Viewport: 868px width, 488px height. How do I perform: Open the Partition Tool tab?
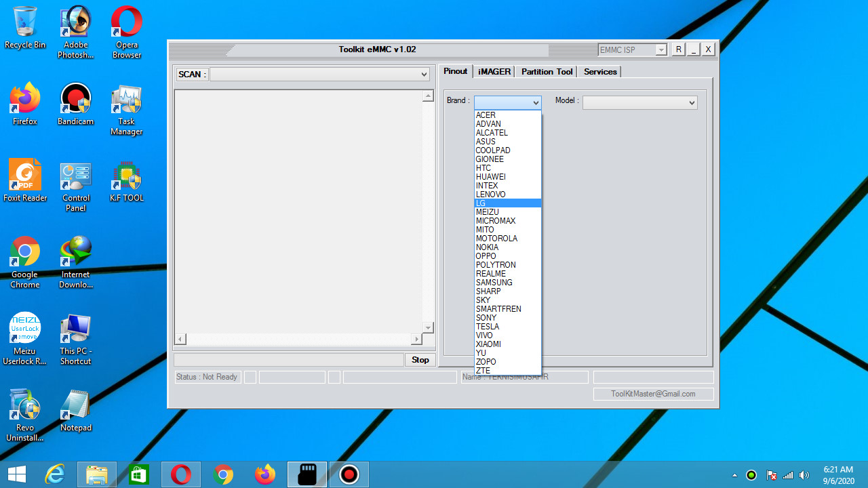point(546,71)
